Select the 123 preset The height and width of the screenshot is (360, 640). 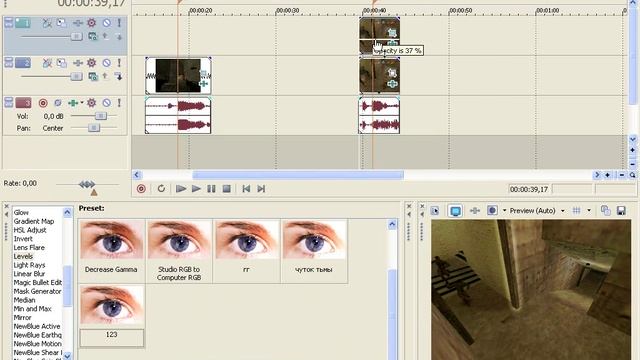tap(112, 316)
